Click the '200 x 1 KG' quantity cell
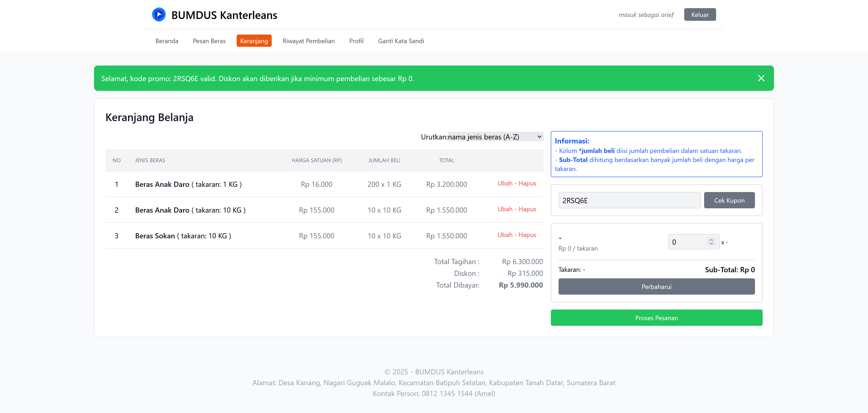868x413 pixels. (384, 184)
